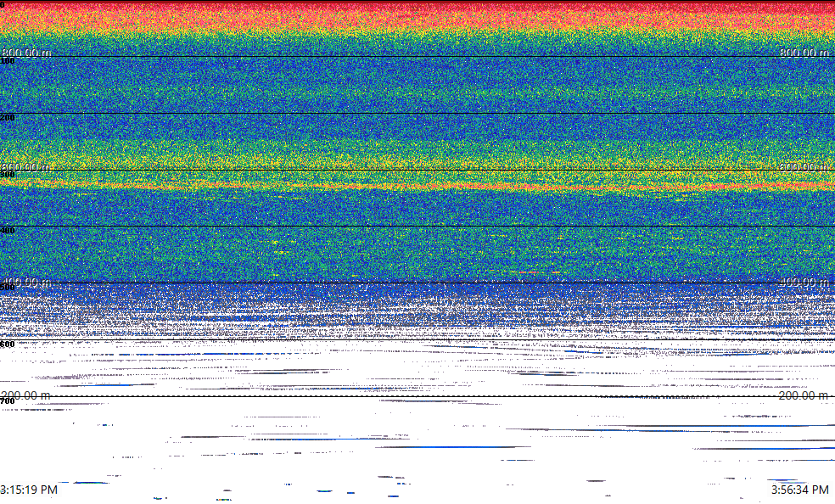Select the bold 300 range tick label
Viewport: 835px width, 504px height.
click(x=8, y=175)
